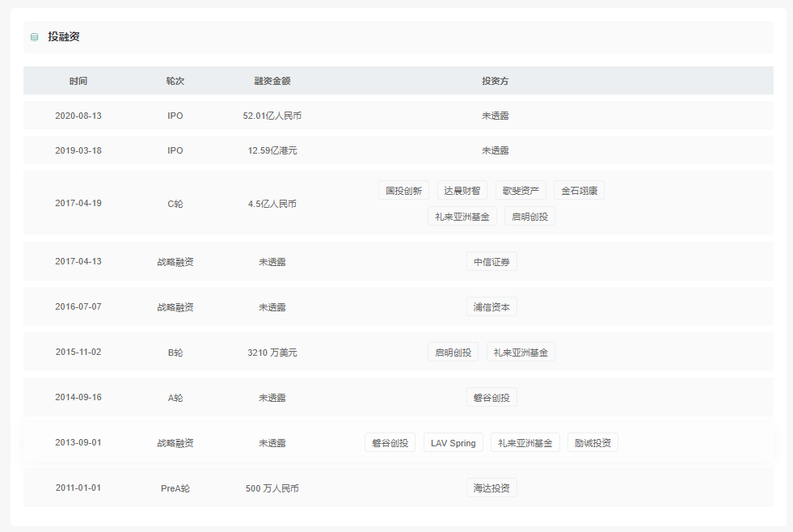Image resolution: width=793 pixels, height=532 pixels.
Task: Click the 浦信资本 investor tag
Action: click(491, 307)
